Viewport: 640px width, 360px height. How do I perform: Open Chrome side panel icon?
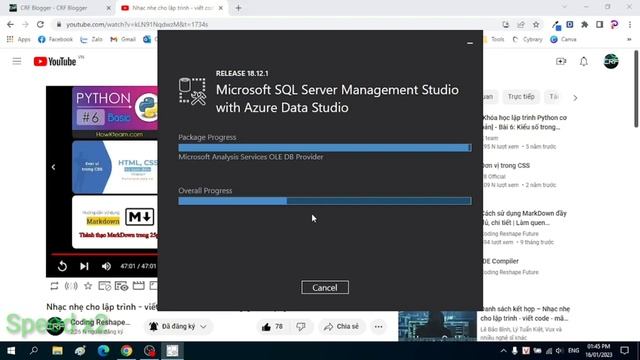tap(599, 24)
